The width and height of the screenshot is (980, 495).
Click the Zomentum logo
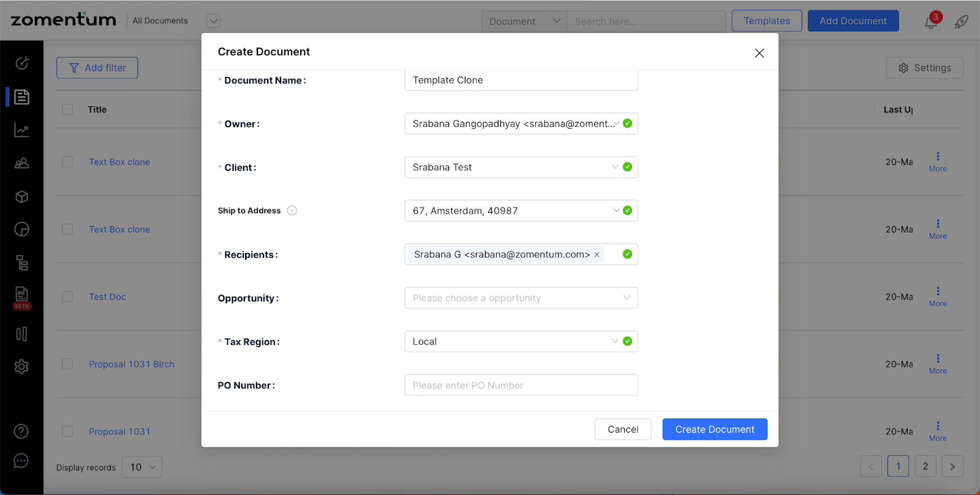coord(64,20)
